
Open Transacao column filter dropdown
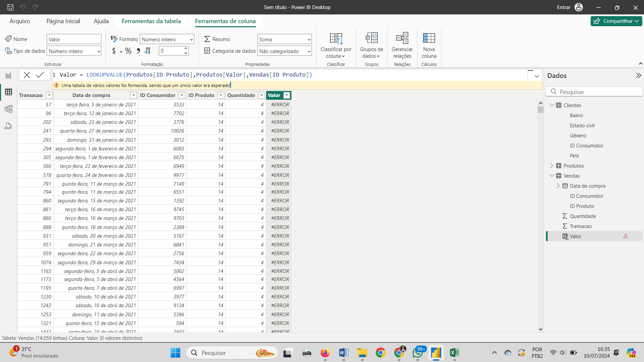click(49, 95)
